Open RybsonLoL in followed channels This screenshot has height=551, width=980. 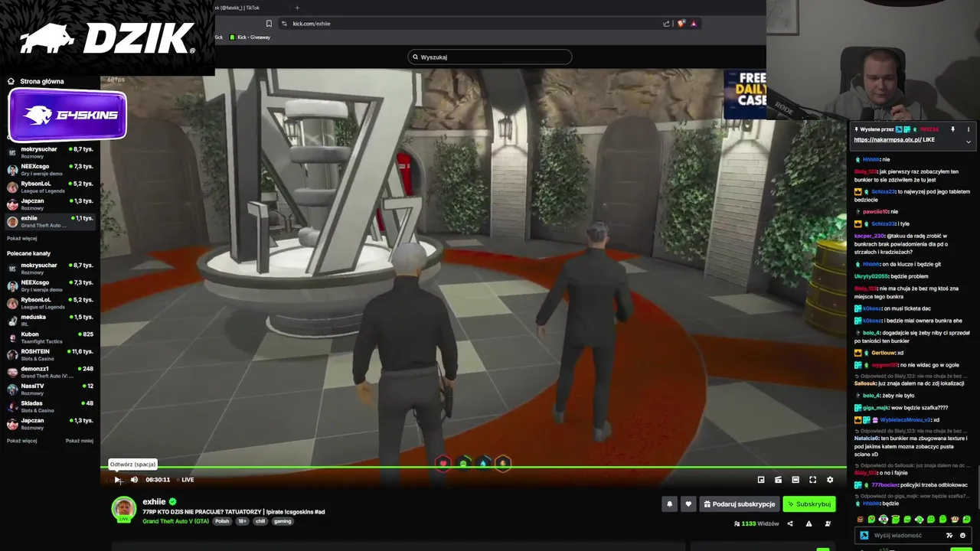click(50, 187)
